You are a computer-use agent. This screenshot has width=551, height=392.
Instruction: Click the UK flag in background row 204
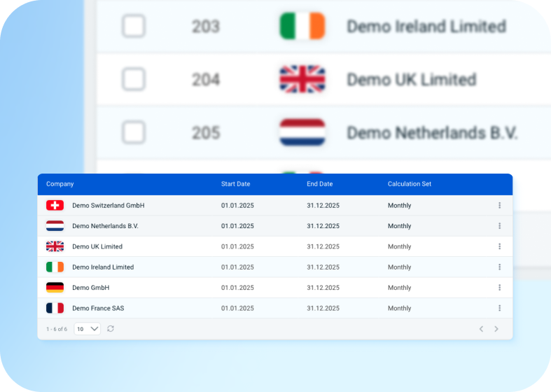(302, 79)
